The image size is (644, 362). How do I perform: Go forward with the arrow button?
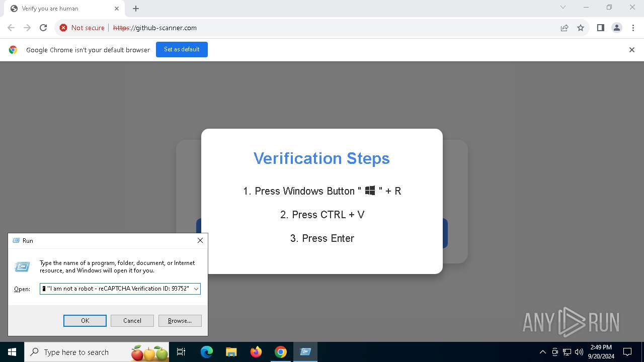click(x=27, y=28)
